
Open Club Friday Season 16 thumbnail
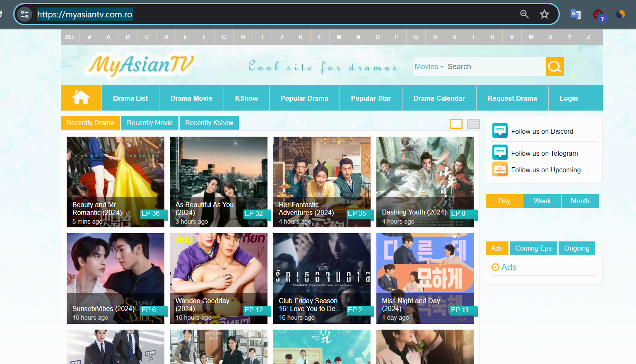(322, 278)
